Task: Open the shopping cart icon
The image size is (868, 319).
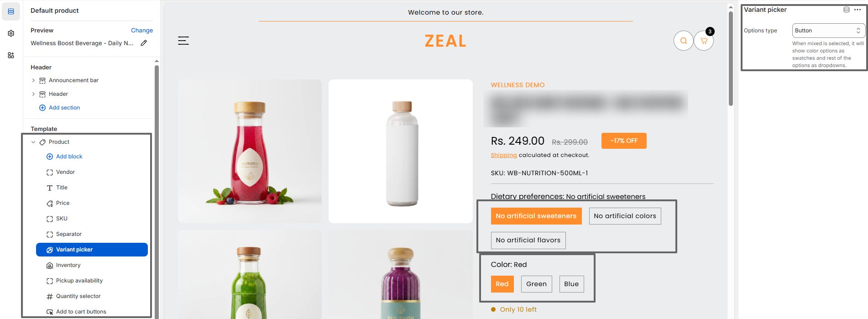Action: (704, 41)
